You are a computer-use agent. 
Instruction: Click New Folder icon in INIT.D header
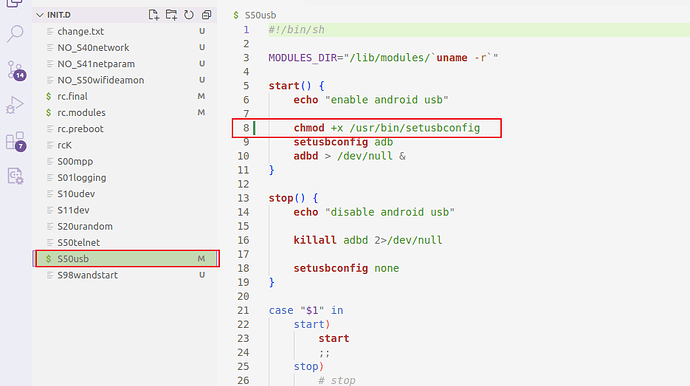[171, 15]
